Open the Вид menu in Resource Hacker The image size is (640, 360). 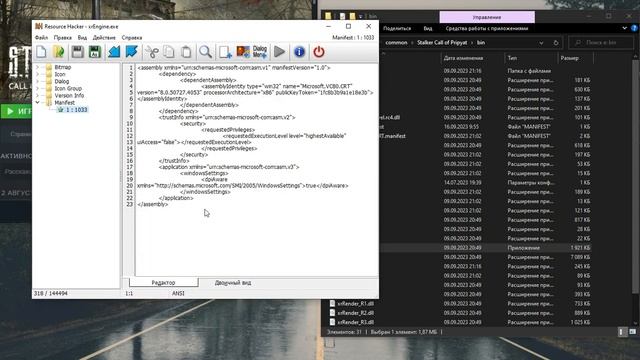coord(82,38)
